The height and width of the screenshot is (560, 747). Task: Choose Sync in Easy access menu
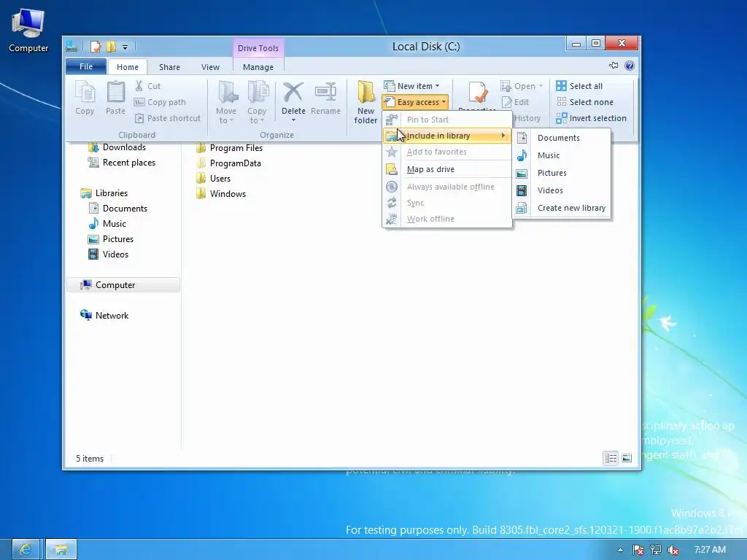(x=447, y=203)
